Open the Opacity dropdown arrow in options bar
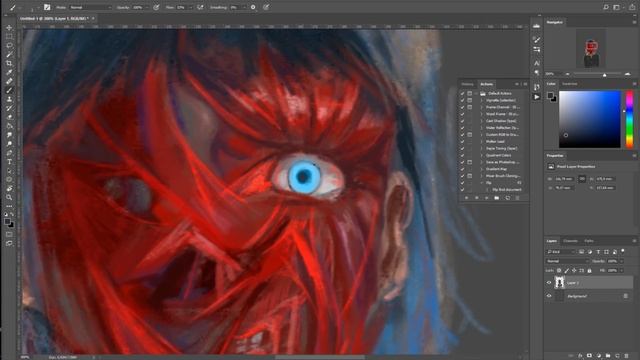The height and width of the screenshot is (360, 640). [147, 7]
